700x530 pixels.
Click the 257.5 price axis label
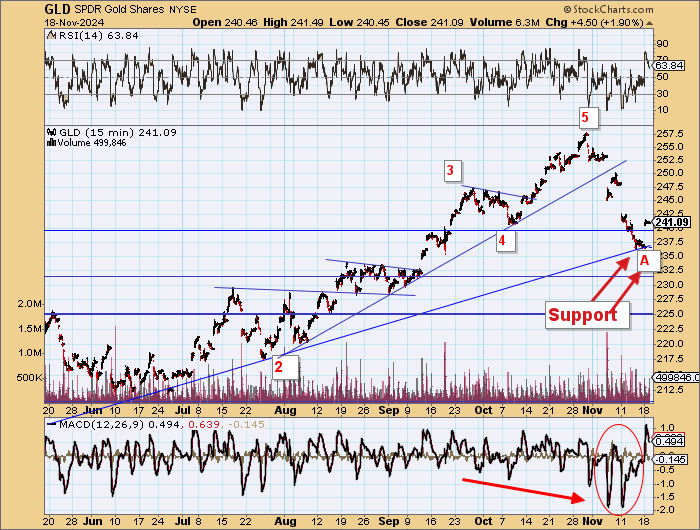pos(671,134)
